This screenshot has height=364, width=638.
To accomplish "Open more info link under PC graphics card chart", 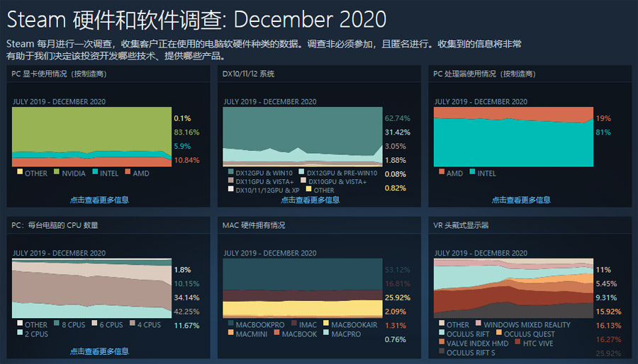I will click(x=99, y=200).
